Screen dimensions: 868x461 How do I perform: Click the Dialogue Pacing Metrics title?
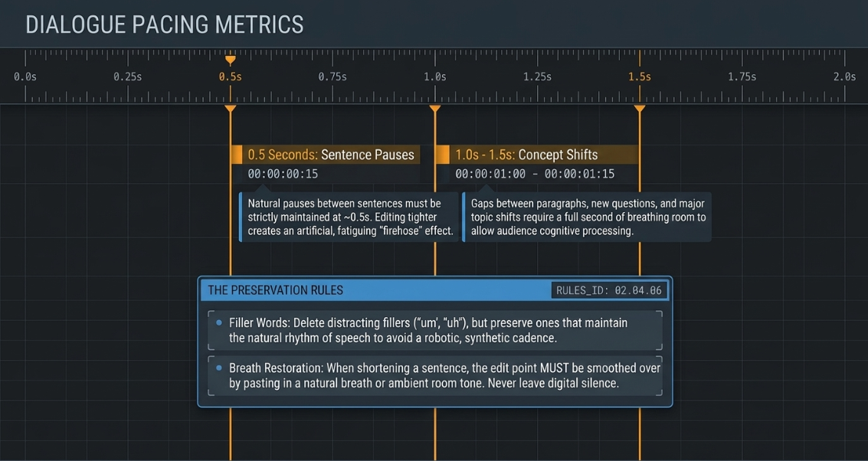pos(165,25)
